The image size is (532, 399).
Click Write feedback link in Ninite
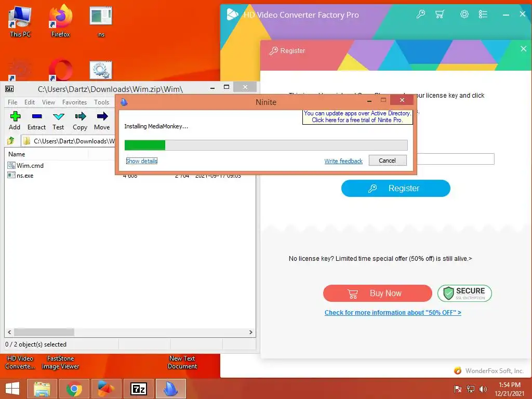(343, 161)
